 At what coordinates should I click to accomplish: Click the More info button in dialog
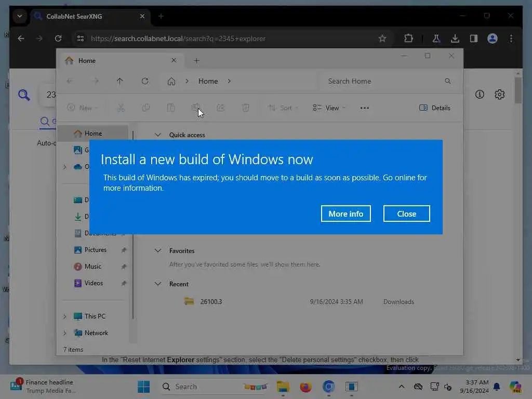(345, 214)
